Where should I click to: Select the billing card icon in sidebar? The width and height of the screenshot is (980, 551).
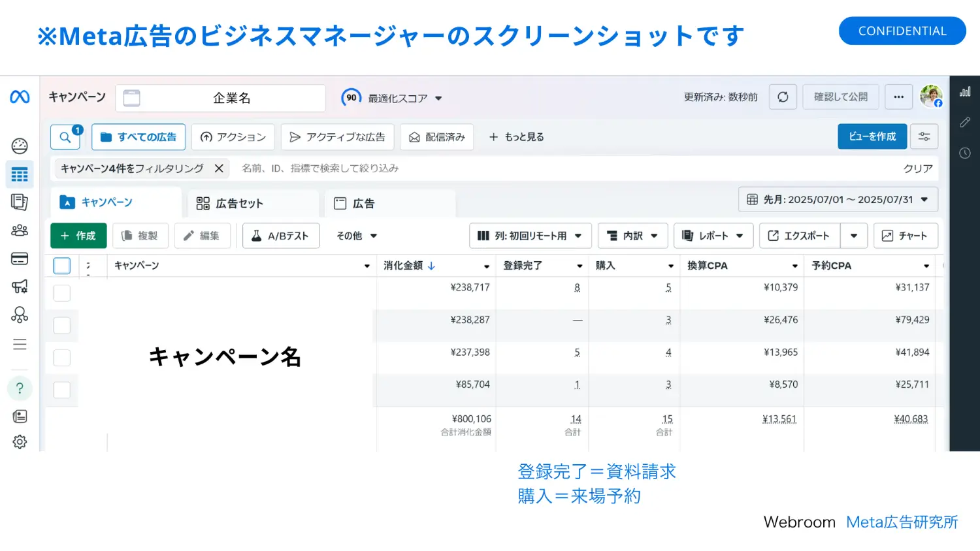(x=20, y=259)
